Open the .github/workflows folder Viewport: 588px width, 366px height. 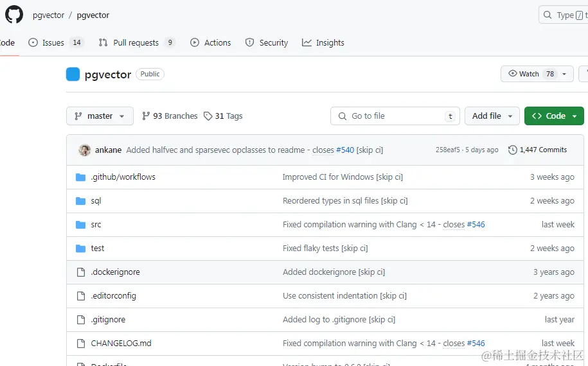pos(123,177)
